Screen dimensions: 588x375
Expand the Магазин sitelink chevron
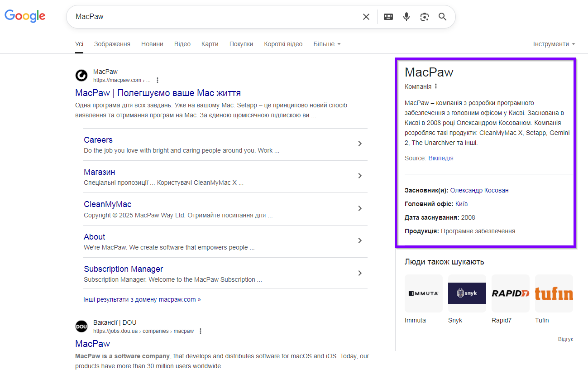[x=360, y=176]
